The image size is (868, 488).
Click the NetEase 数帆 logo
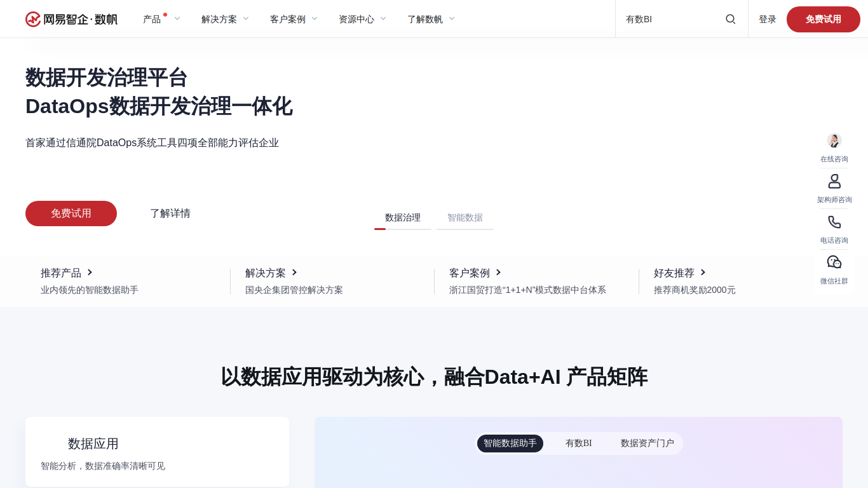(x=71, y=19)
